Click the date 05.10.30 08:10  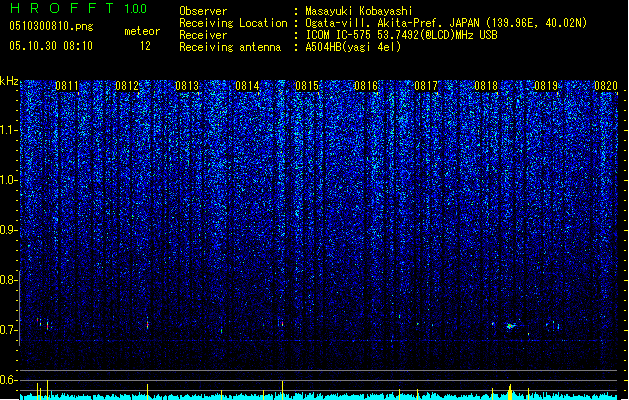(51, 46)
